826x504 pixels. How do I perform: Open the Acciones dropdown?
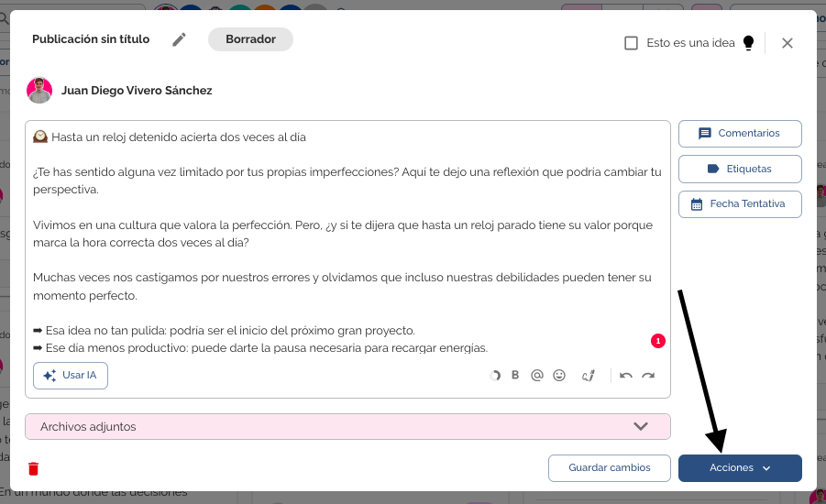(740, 468)
